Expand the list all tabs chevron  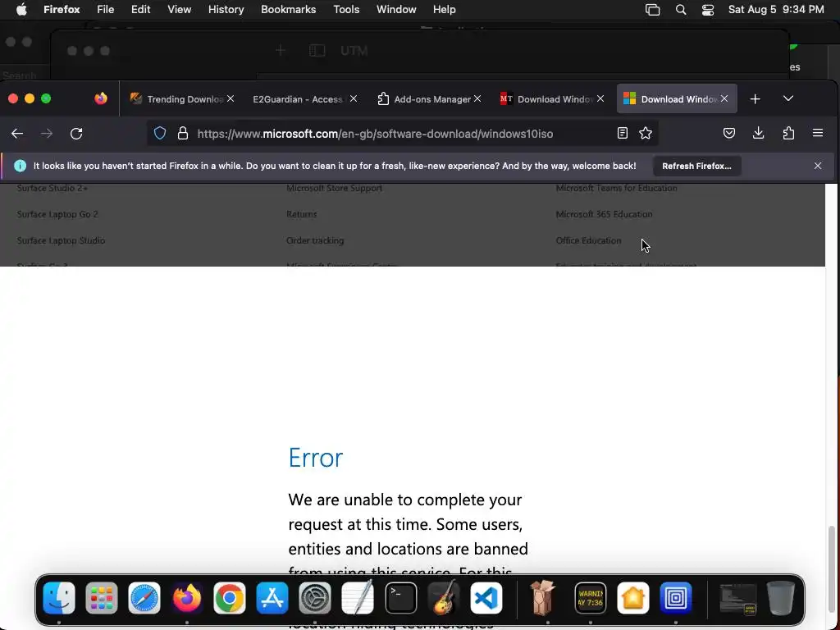788,98
